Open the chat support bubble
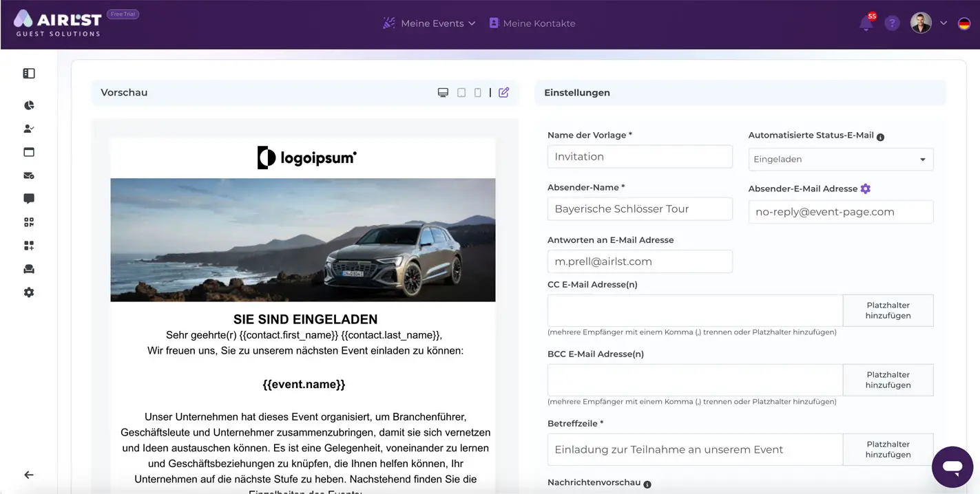The image size is (980, 494). click(x=952, y=466)
